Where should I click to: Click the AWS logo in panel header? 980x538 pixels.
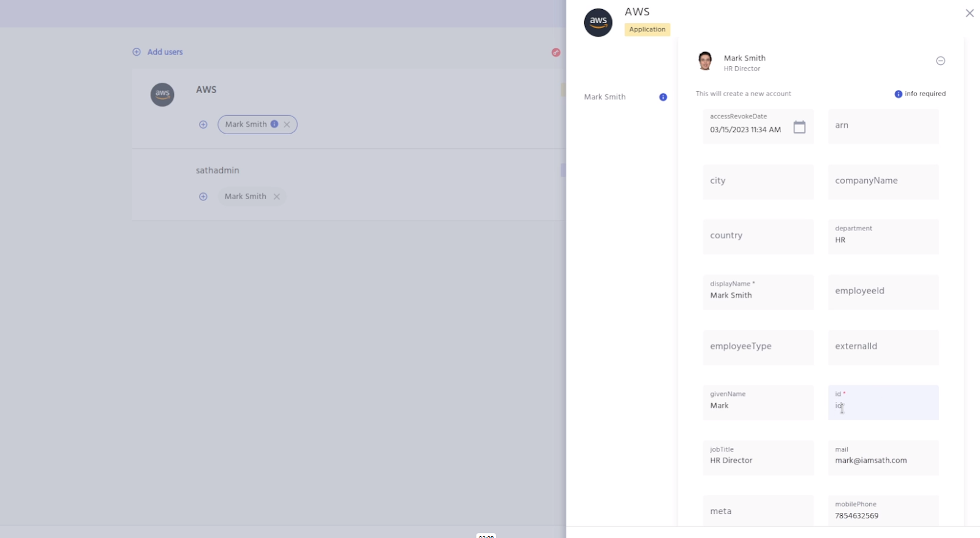coord(598,23)
